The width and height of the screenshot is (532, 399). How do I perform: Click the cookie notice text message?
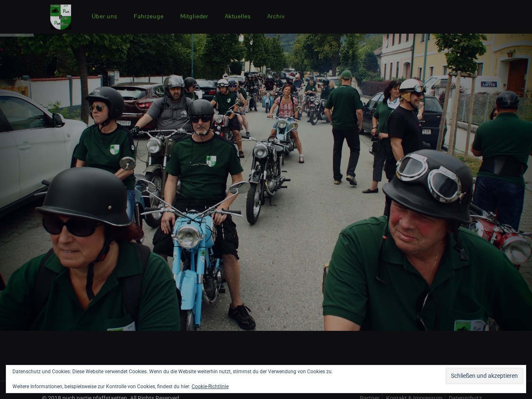click(x=172, y=372)
